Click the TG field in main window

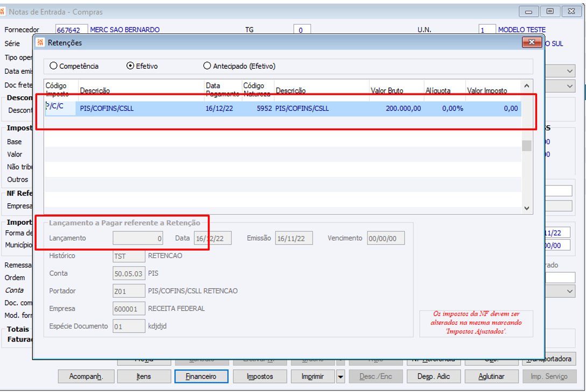pyautogui.click(x=302, y=30)
